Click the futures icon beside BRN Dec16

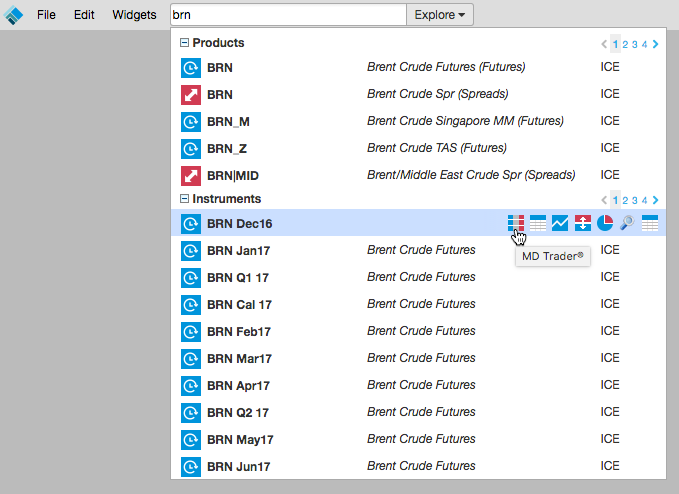click(x=191, y=224)
